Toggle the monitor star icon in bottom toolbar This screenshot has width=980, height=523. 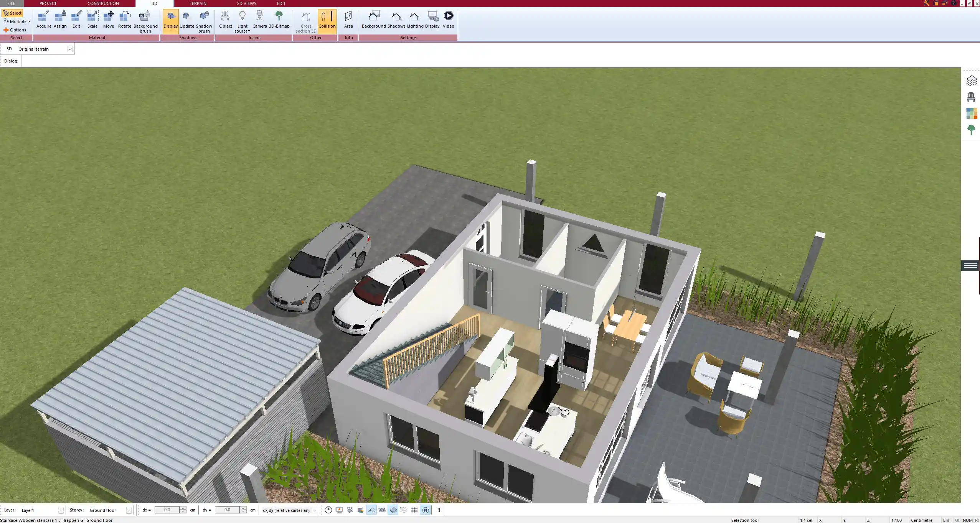pyautogui.click(x=339, y=510)
